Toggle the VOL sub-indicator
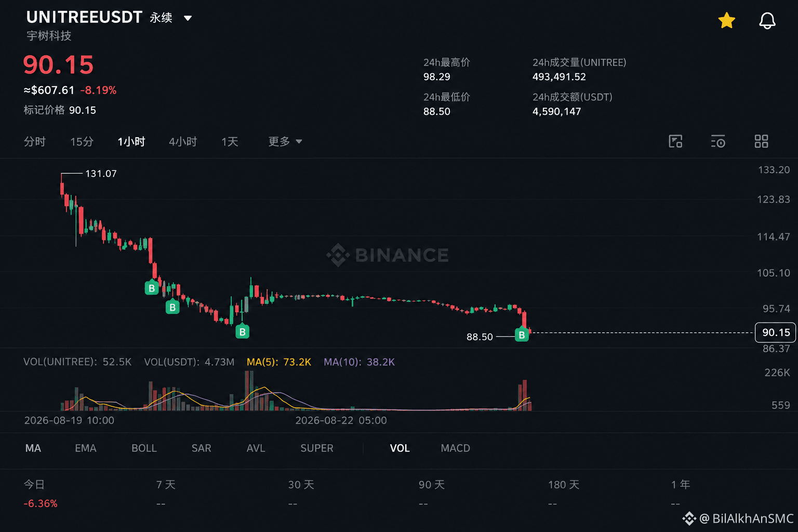The height and width of the screenshot is (532, 798). click(400, 448)
